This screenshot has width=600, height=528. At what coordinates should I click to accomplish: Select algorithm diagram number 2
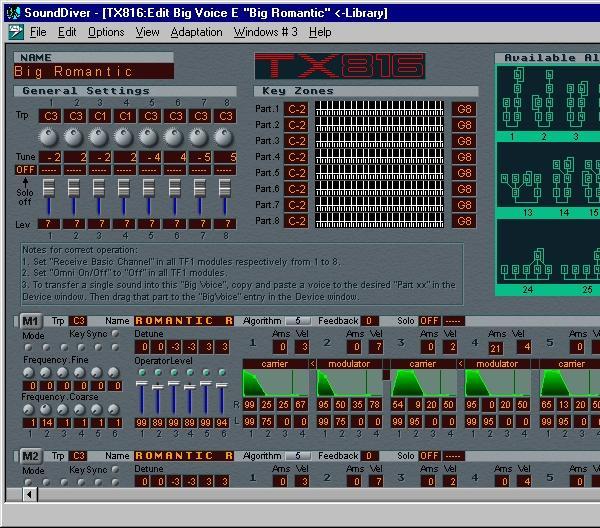[543, 99]
